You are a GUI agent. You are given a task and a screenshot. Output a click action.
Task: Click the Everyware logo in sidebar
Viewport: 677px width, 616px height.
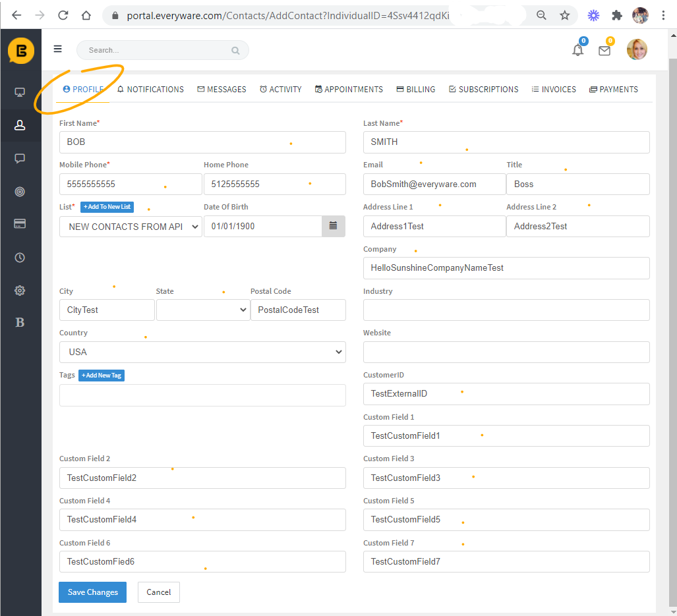tap(20, 51)
